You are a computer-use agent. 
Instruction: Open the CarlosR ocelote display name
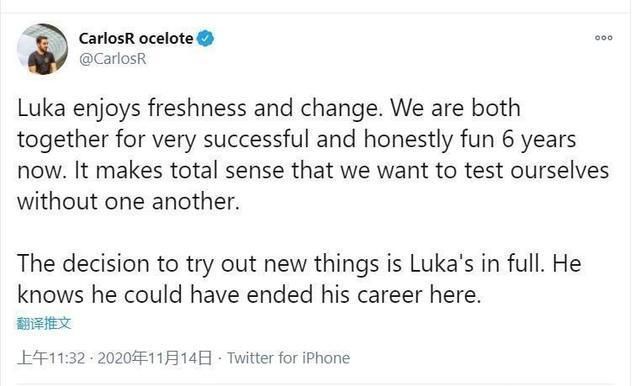point(136,38)
